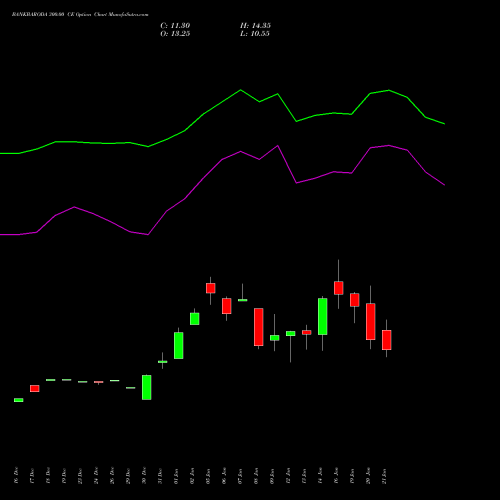500x500 pixels.
Task: Click the close value C: 11.30
Action: click(175, 26)
